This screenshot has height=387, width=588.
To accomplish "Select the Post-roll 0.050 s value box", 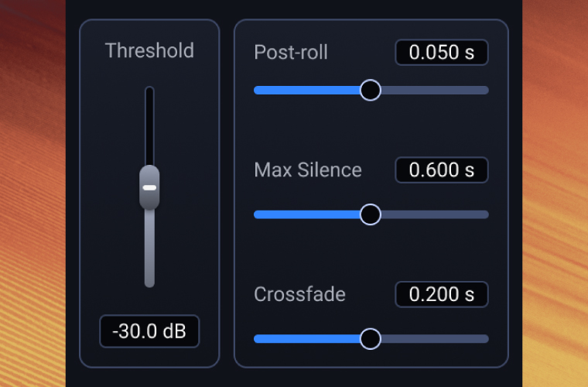I will click(x=442, y=53).
